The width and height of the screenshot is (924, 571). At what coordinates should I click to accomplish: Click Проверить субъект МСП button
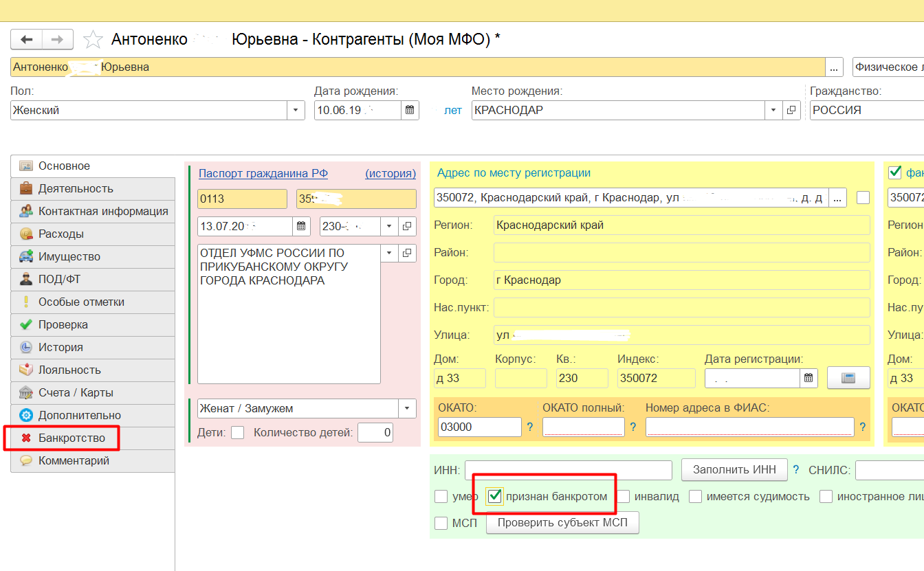(x=562, y=523)
